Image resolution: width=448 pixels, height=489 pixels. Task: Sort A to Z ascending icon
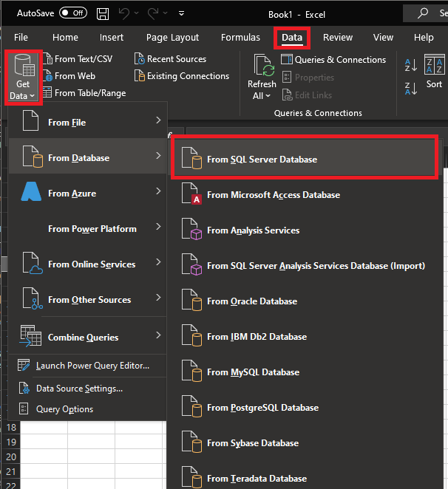(410, 65)
